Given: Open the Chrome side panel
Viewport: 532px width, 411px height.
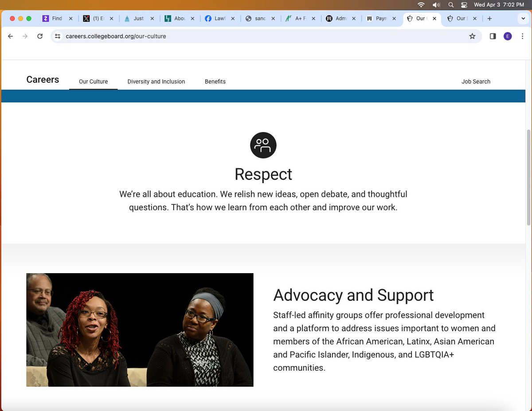Looking at the screenshot, I should pyautogui.click(x=493, y=36).
